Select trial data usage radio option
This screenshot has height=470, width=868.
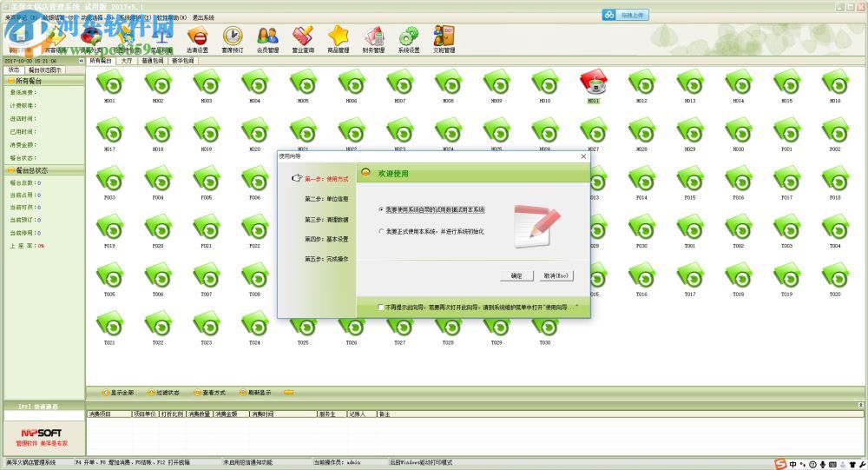tap(381, 210)
